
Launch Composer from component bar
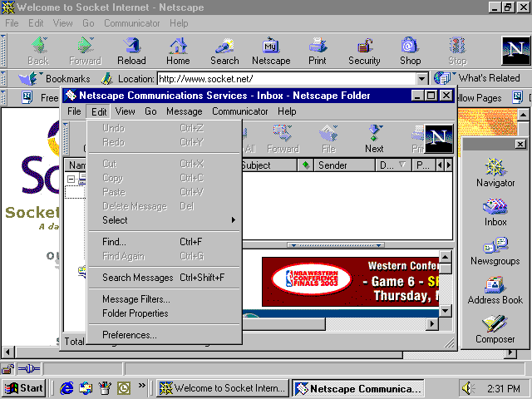495,329
